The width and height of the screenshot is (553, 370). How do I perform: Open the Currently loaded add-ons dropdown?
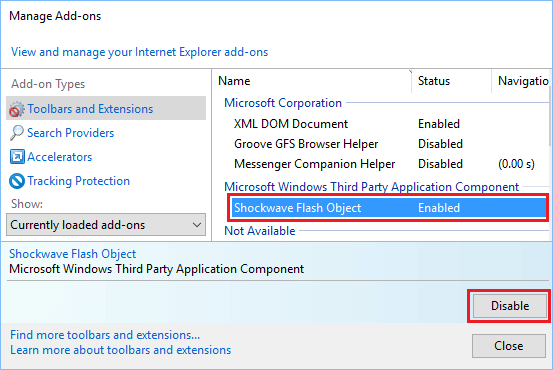[106, 225]
